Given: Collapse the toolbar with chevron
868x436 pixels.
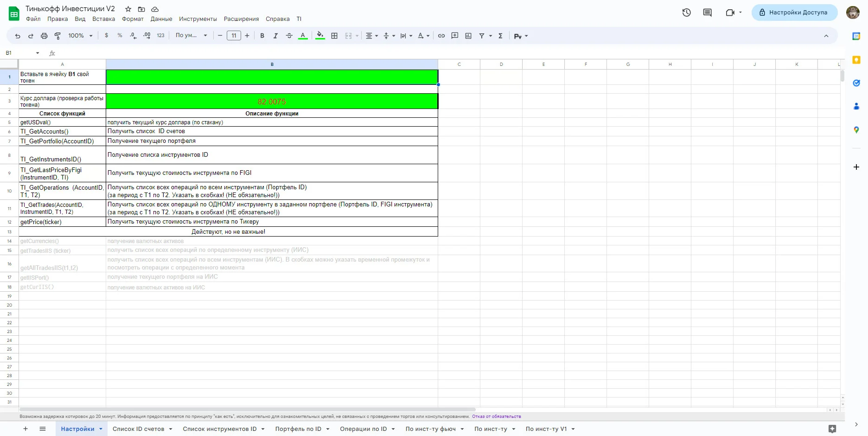Looking at the screenshot, I should [x=826, y=36].
